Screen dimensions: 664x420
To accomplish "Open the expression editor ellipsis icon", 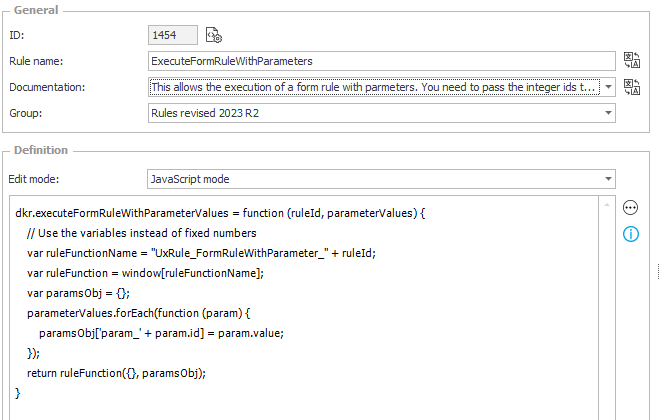I will coord(631,207).
